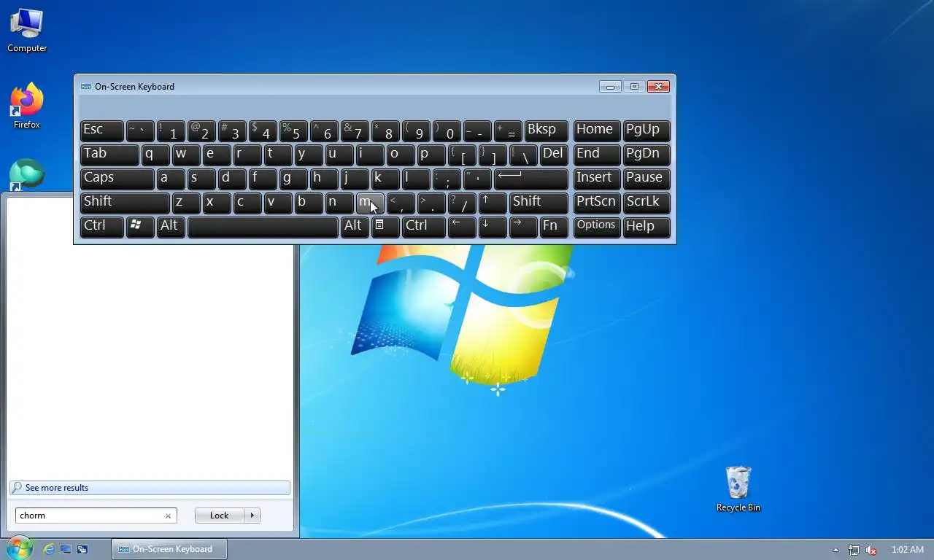Viewport: 934px width, 560px height.
Task: Click the See more results link
Action: tap(150, 488)
